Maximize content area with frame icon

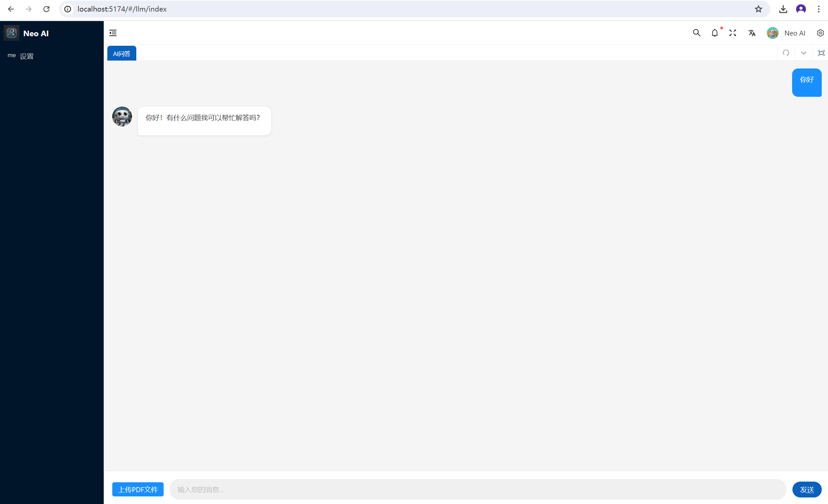point(821,53)
